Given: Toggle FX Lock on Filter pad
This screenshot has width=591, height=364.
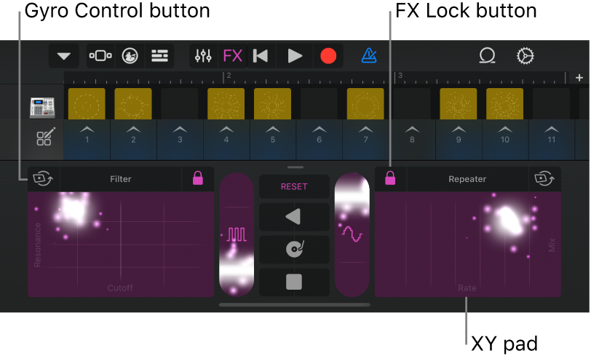Looking at the screenshot, I should tap(198, 178).
